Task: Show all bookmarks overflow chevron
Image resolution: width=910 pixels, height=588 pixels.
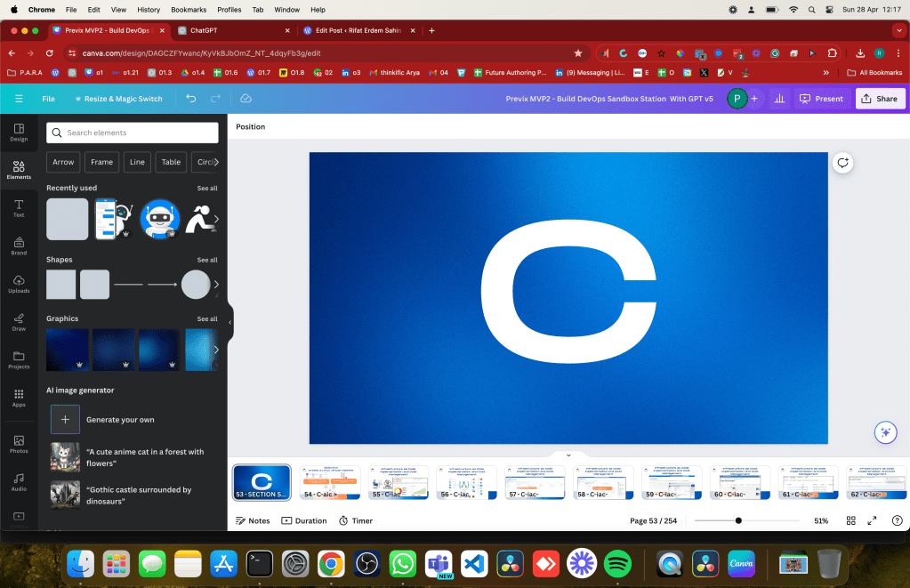Action: pyautogui.click(x=825, y=73)
